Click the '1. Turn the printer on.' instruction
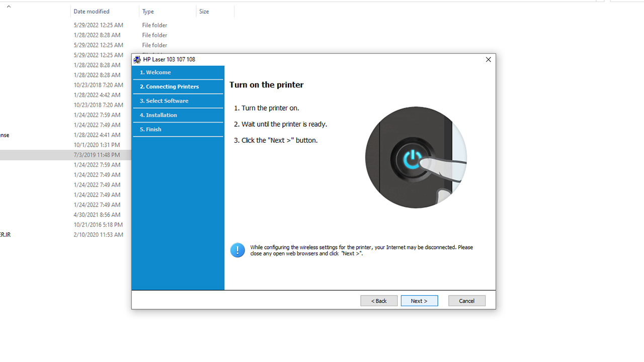This screenshot has width=644, height=362. click(x=267, y=108)
